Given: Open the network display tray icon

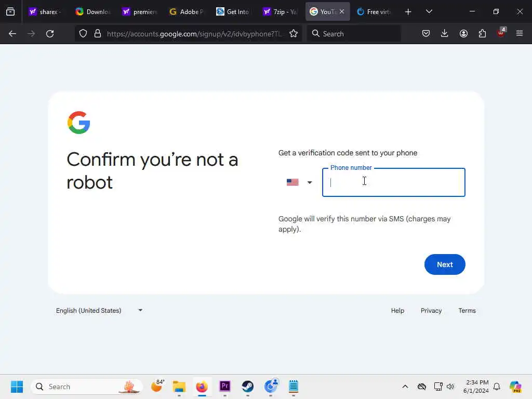Looking at the screenshot, I should (438, 387).
